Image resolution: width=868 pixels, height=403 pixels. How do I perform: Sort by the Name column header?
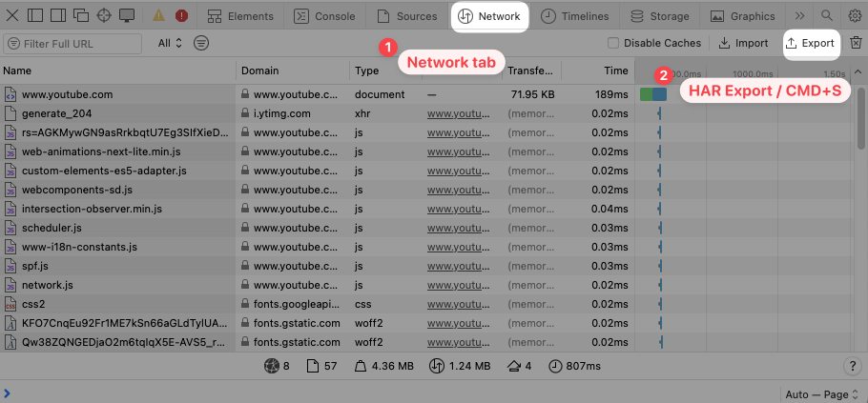(118, 71)
